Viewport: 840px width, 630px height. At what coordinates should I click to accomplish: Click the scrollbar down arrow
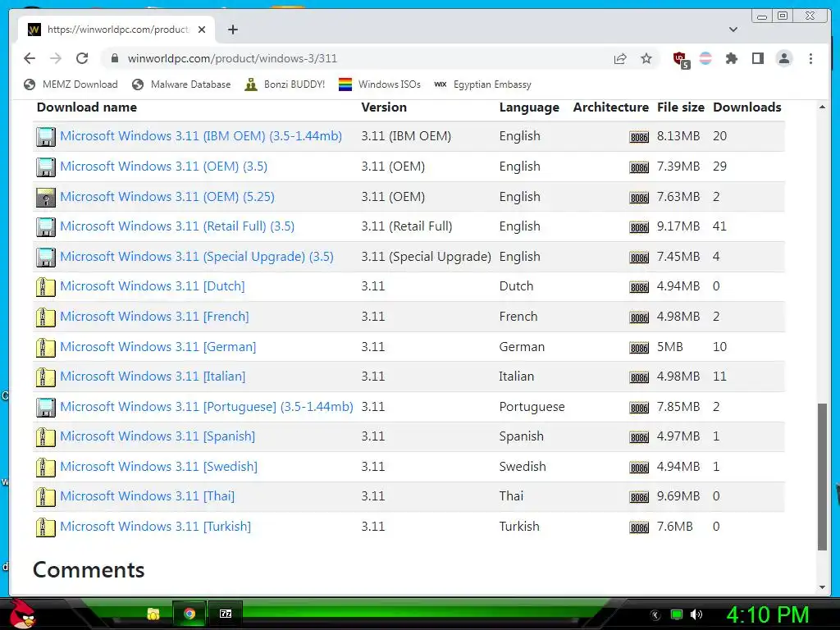point(822,587)
